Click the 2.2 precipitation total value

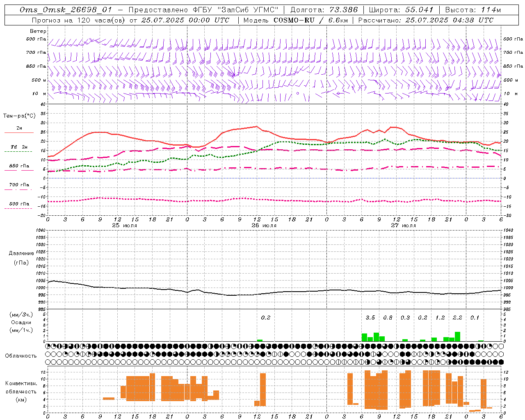click(x=457, y=318)
